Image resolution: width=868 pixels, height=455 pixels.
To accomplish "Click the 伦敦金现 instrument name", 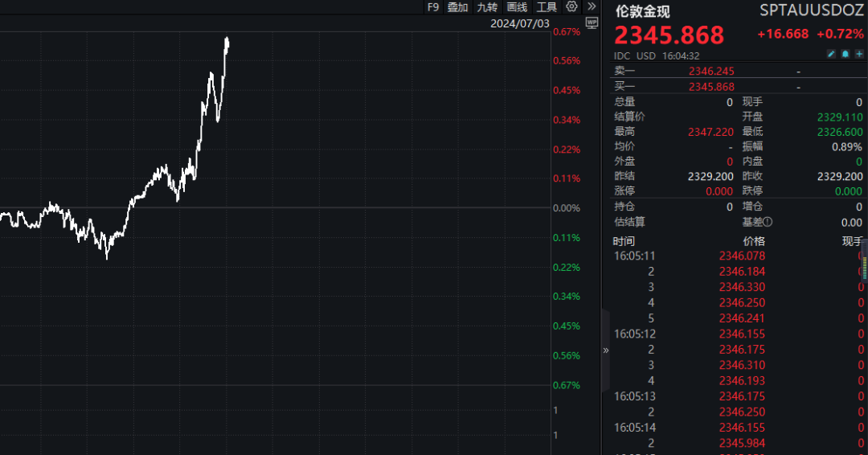I will [642, 12].
